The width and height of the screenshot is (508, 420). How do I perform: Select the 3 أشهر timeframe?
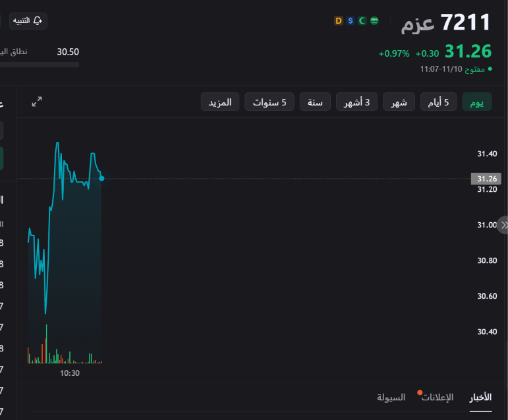point(356,102)
